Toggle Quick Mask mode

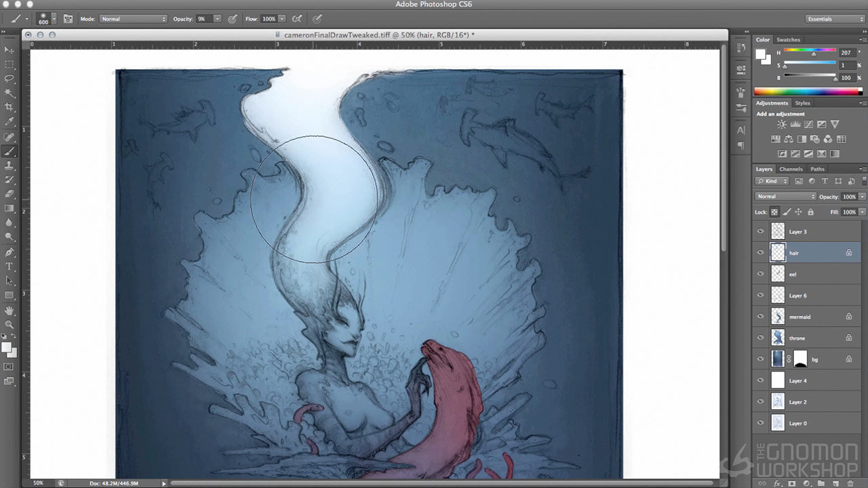(x=9, y=367)
